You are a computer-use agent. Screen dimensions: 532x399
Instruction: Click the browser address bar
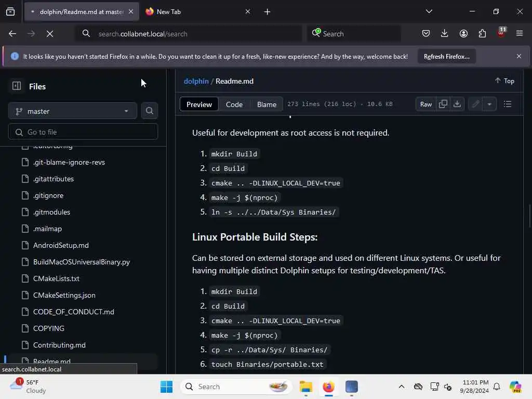(188, 34)
